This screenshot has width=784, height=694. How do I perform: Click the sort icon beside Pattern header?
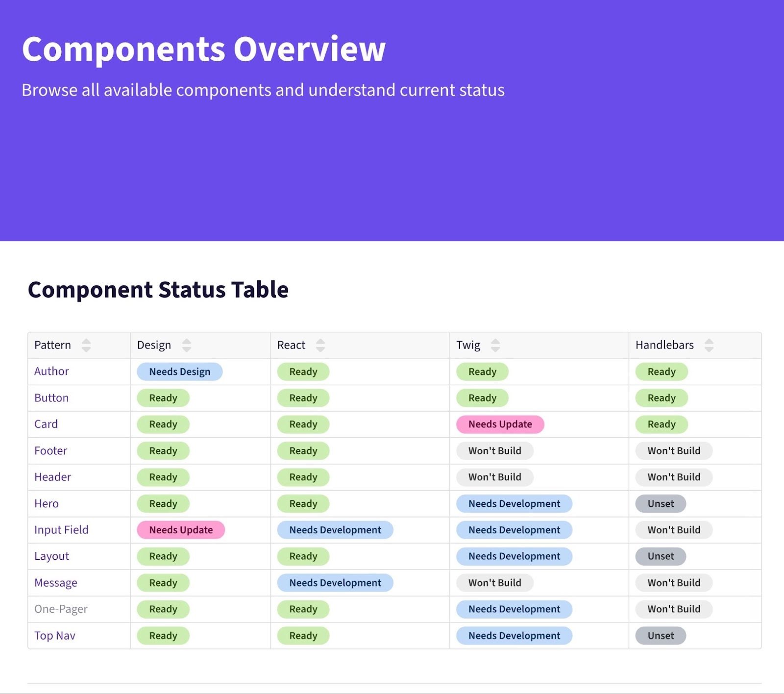pos(86,346)
